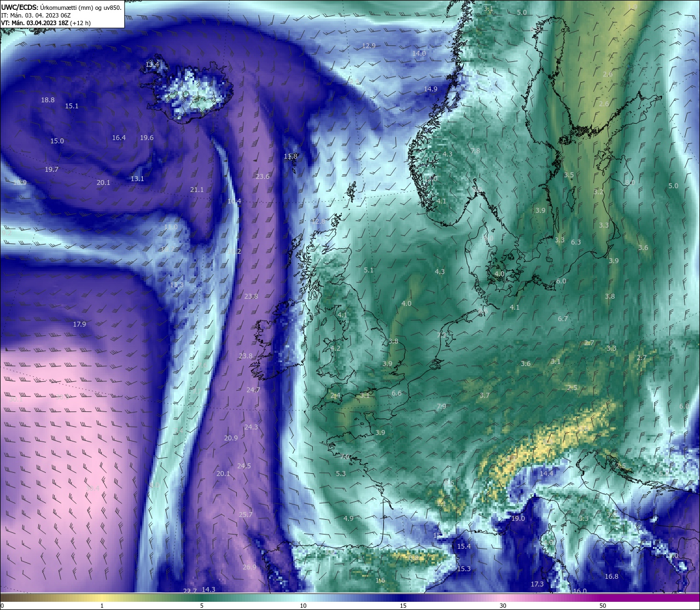Select the 16.0 value at bottom edge

580,591
